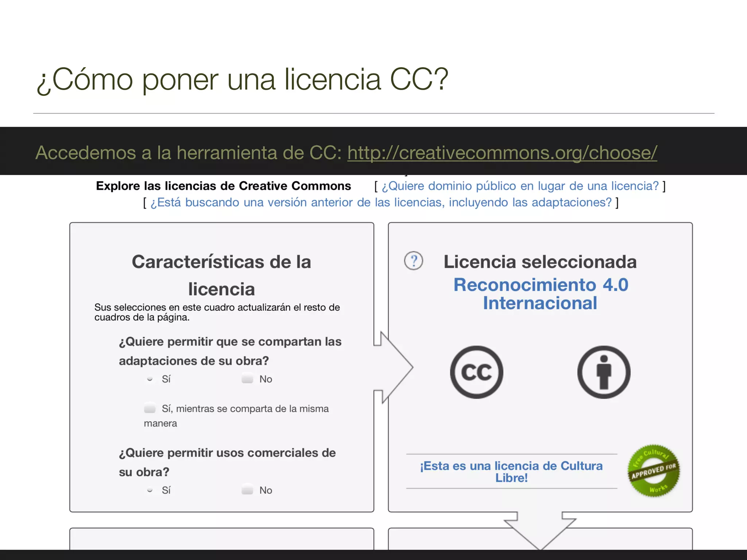Open the link http://creativecommons.org/choose/
The height and width of the screenshot is (560, 747).
502,153
